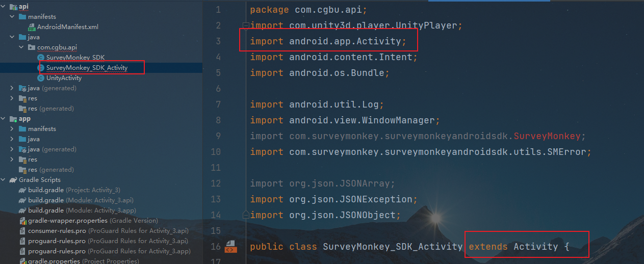Click the SurveyMonkey_SDK_Activity class icon in tree
The height and width of the screenshot is (264, 644).
tap(41, 68)
